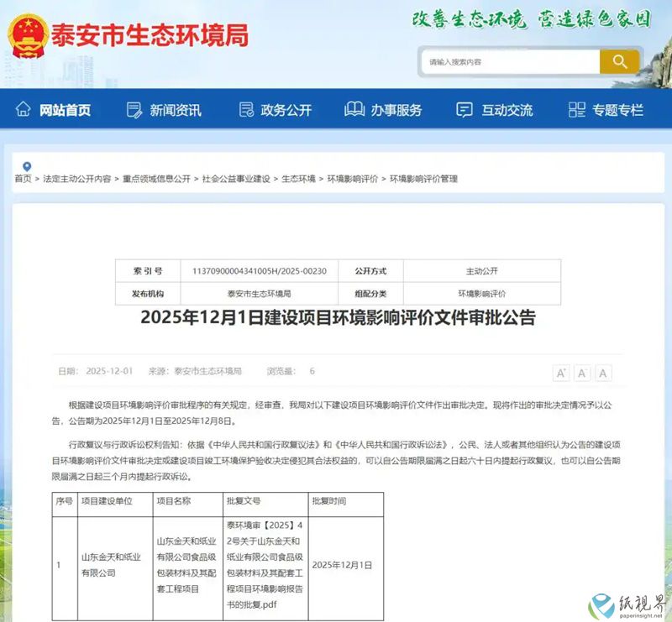Select the grid icon next to 专题专栏
This screenshot has width=672, height=622.
click(x=576, y=109)
